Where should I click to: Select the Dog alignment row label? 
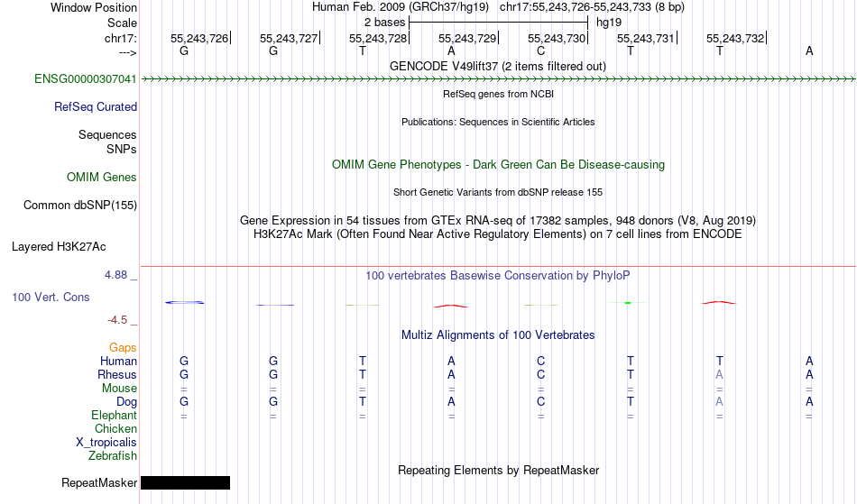pos(126,402)
